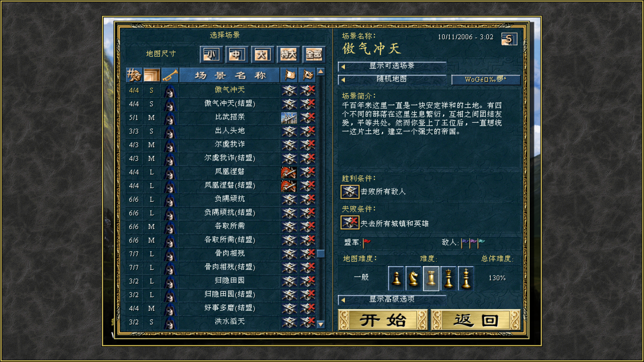Select the medium map size filter button
Image resolution: width=644 pixels, height=362 pixels.
tap(237, 54)
